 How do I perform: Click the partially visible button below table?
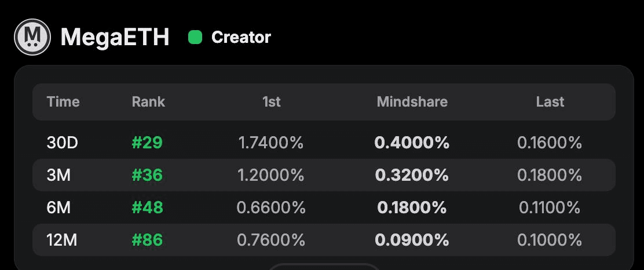point(323,267)
